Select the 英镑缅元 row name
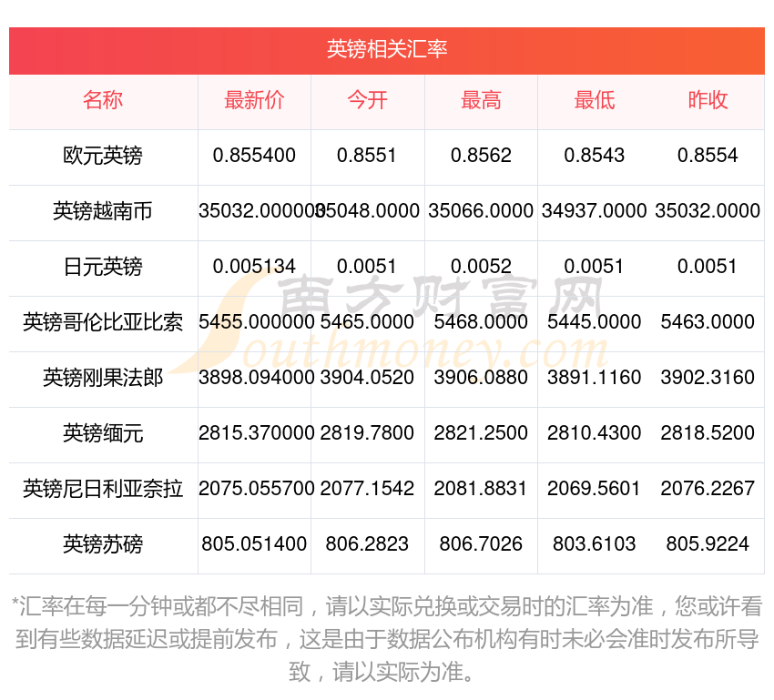The height and width of the screenshot is (700, 774). point(103,433)
